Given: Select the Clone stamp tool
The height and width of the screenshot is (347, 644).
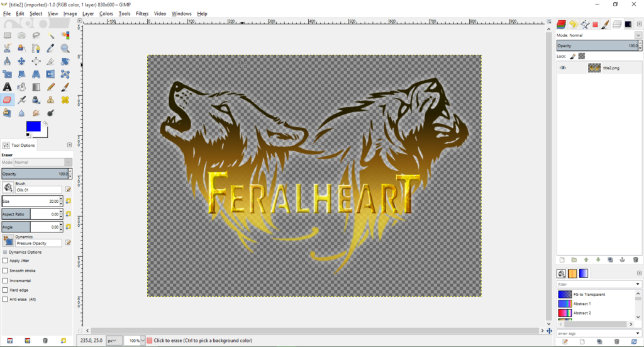Looking at the screenshot, I should coord(50,100).
